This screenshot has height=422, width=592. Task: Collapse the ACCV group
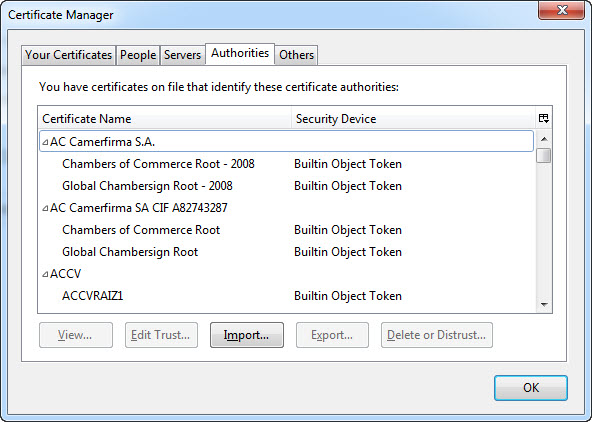(45, 274)
